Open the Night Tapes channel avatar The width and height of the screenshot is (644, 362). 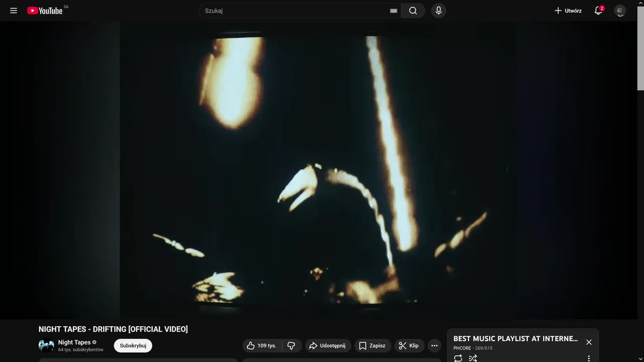(x=46, y=345)
